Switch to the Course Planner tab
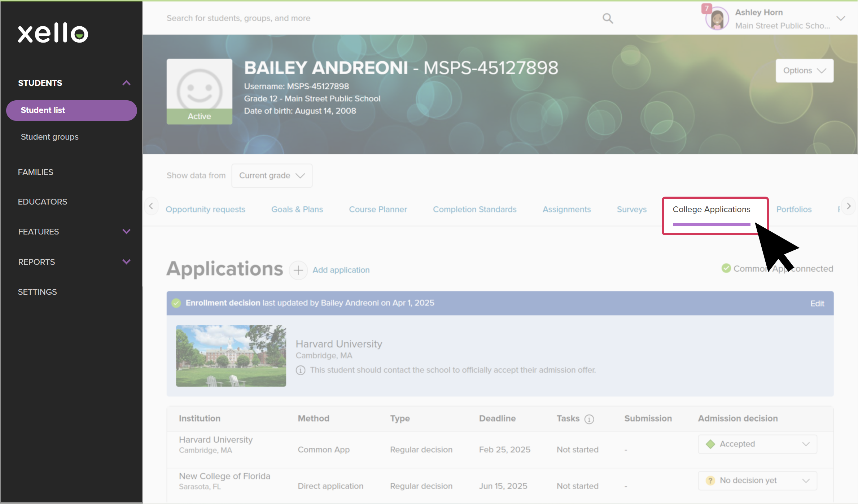858x504 pixels. 378,209
